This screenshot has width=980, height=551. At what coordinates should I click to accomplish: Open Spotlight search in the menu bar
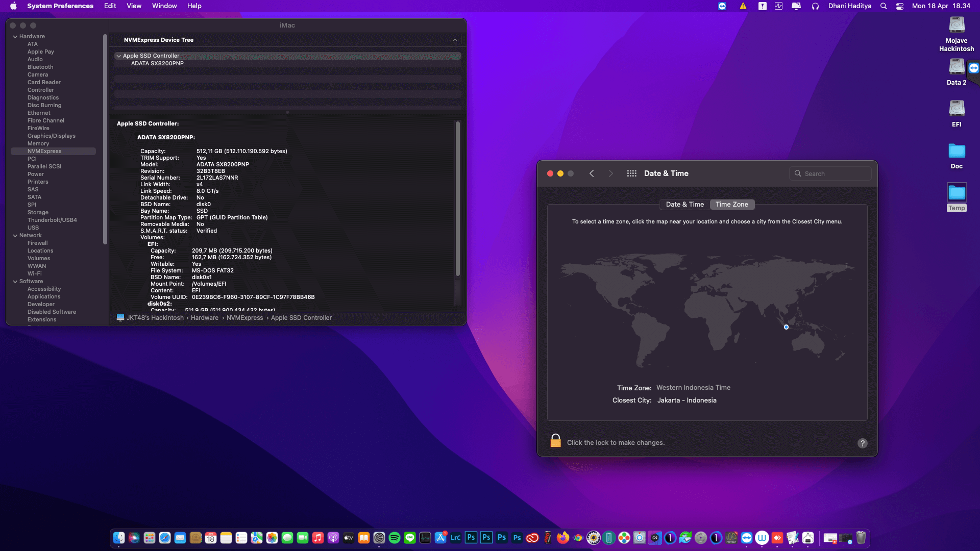[x=884, y=6]
